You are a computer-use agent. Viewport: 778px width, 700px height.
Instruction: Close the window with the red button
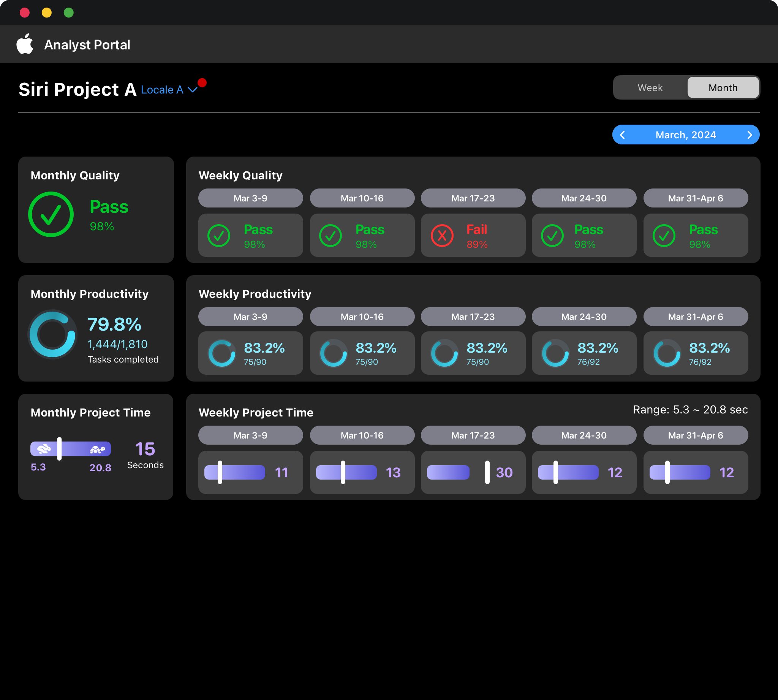[x=25, y=13]
